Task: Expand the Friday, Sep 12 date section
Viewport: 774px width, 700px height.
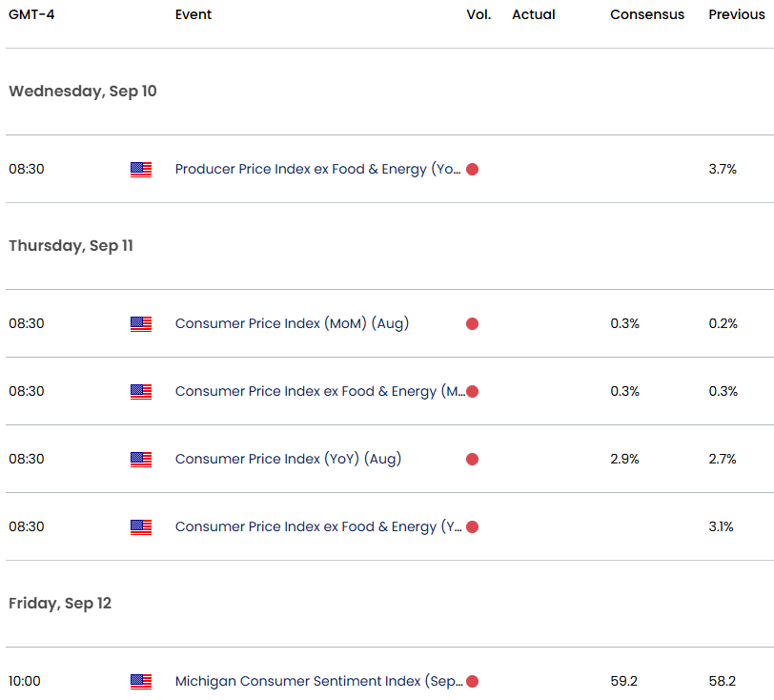Action: point(60,604)
